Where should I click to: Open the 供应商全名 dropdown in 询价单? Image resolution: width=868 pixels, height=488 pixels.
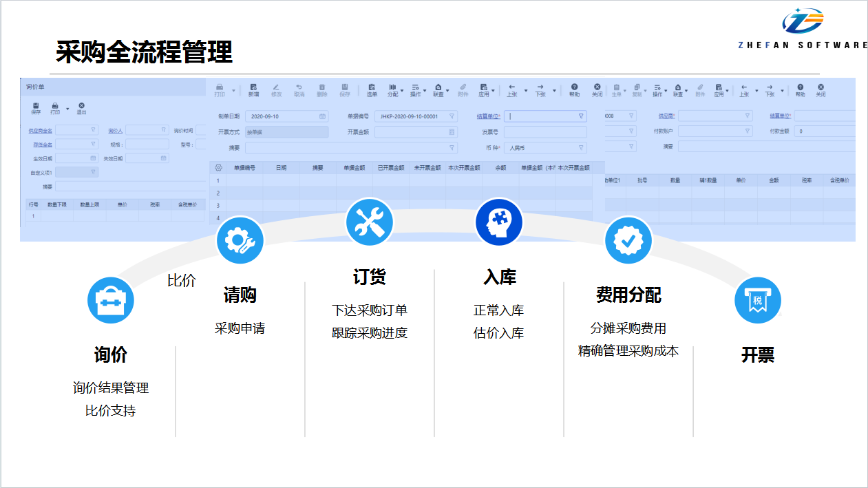click(x=93, y=129)
